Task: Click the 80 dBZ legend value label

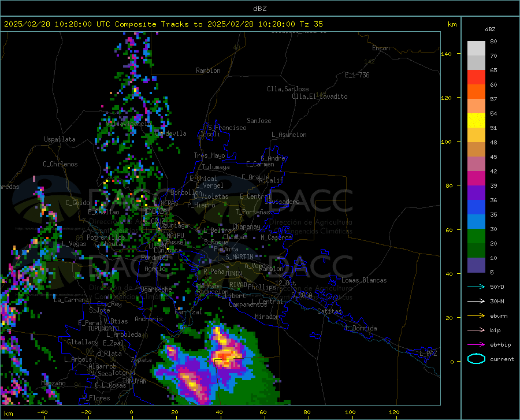Action: pyautogui.click(x=493, y=42)
